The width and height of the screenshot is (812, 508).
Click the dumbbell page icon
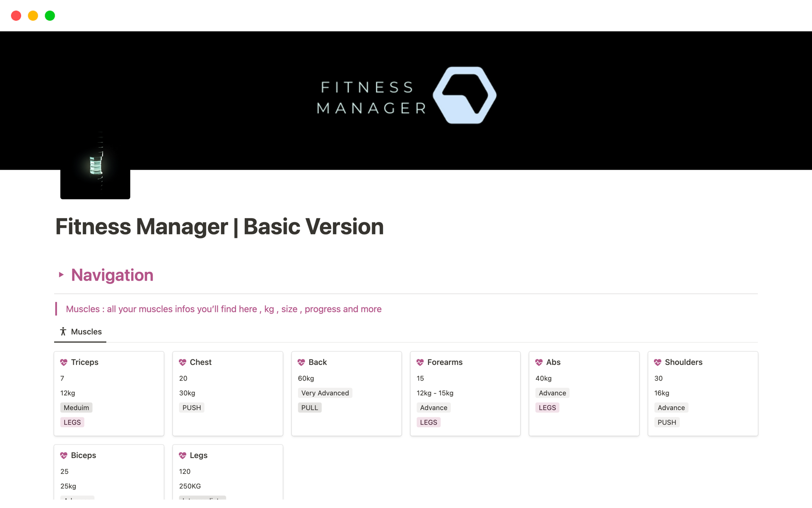pos(95,165)
